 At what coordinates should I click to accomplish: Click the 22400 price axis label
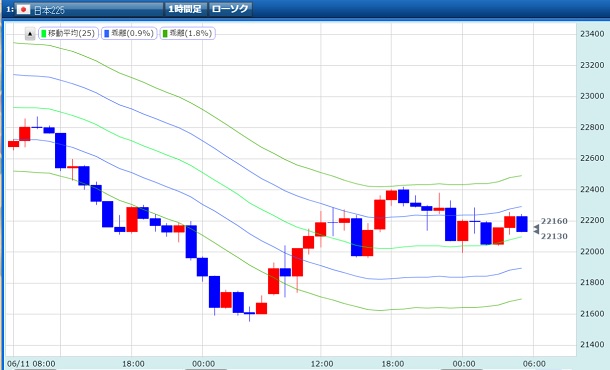(x=592, y=189)
